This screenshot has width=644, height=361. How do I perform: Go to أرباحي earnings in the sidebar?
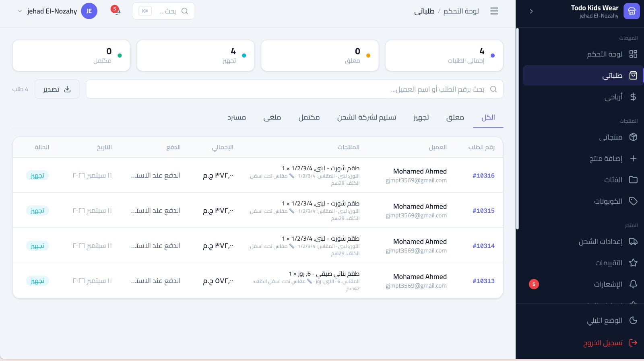(583, 97)
